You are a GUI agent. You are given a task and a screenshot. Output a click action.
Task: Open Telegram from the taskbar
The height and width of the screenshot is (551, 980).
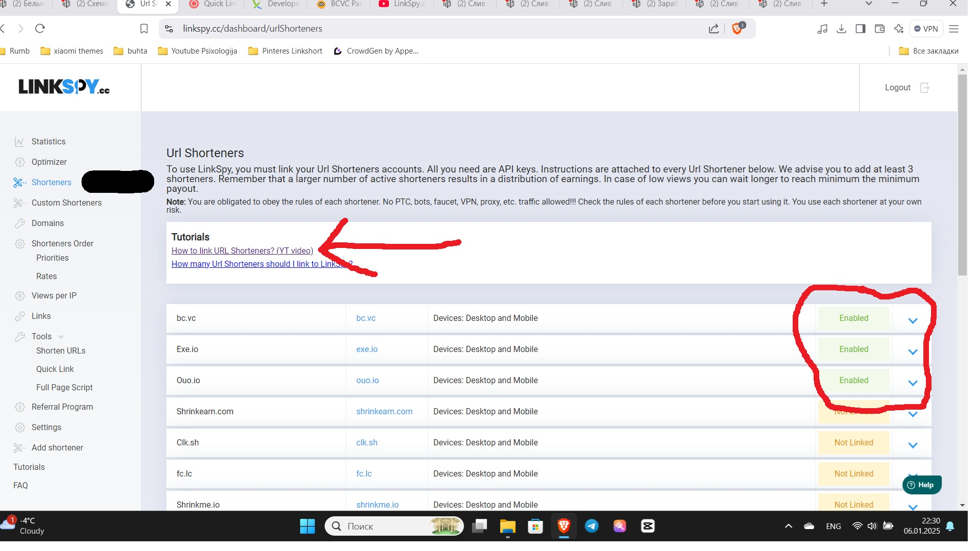pyautogui.click(x=592, y=526)
